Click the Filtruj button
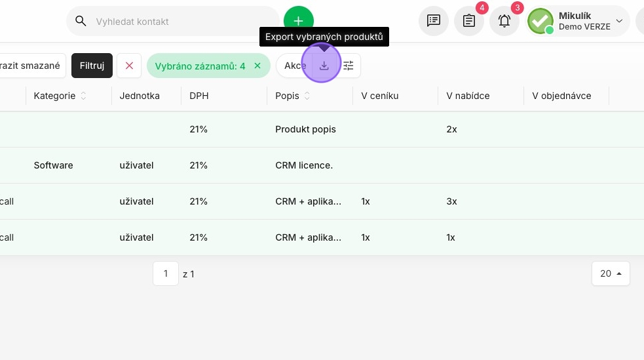The image size is (644, 360). [x=92, y=66]
